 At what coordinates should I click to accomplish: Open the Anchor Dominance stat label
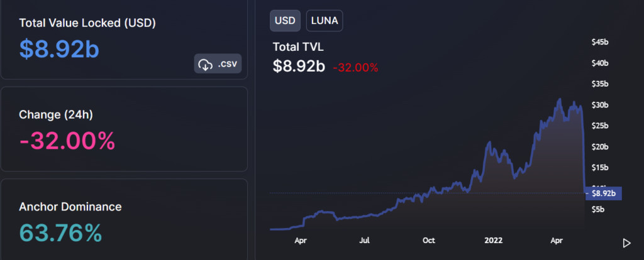(x=70, y=207)
